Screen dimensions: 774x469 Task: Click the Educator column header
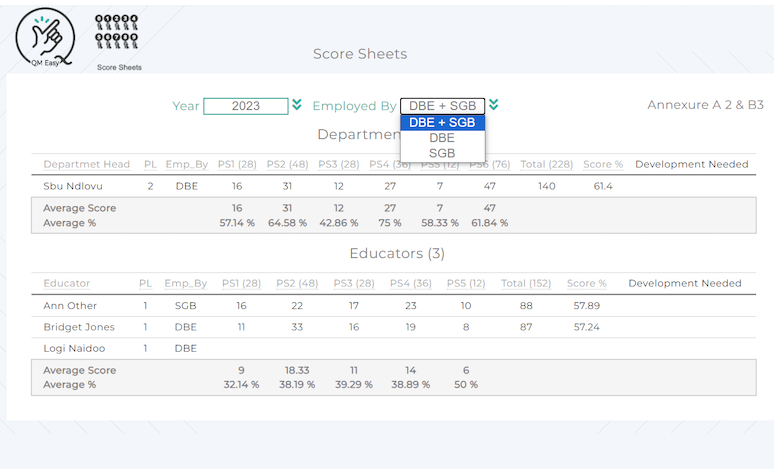[x=66, y=283]
